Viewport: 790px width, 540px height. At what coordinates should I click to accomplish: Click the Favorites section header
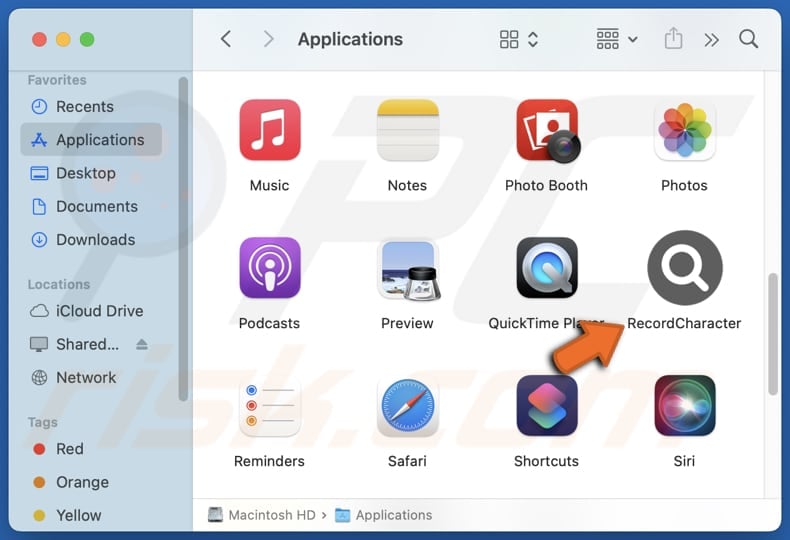57,80
